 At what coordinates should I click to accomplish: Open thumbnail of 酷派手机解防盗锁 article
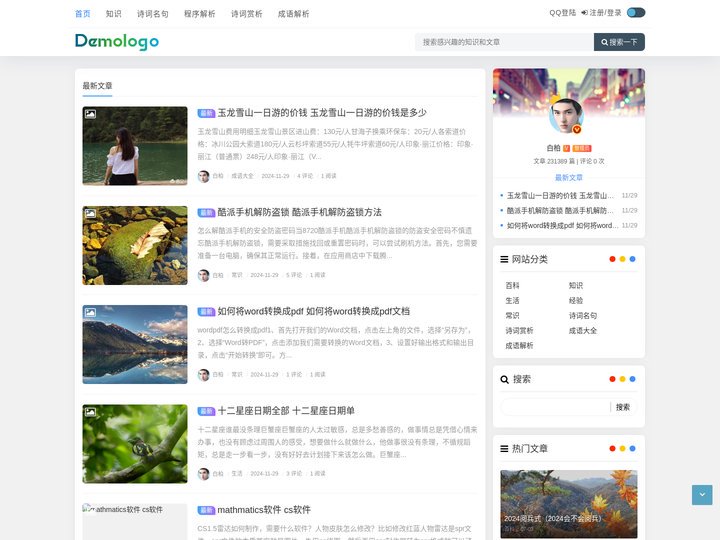(x=135, y=245)
